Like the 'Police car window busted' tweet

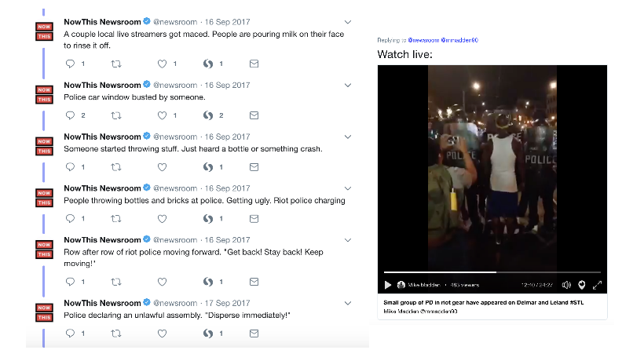(163, 115)
